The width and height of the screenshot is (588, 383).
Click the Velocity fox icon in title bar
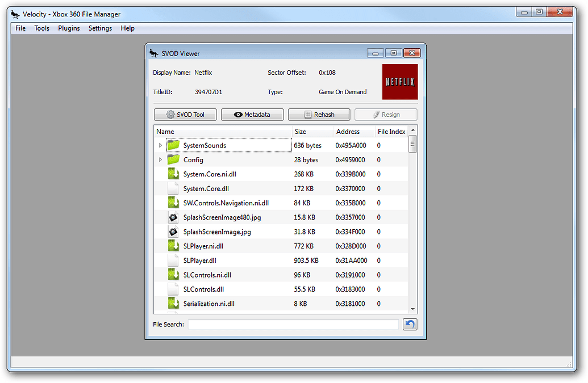(x=14, y=14)
